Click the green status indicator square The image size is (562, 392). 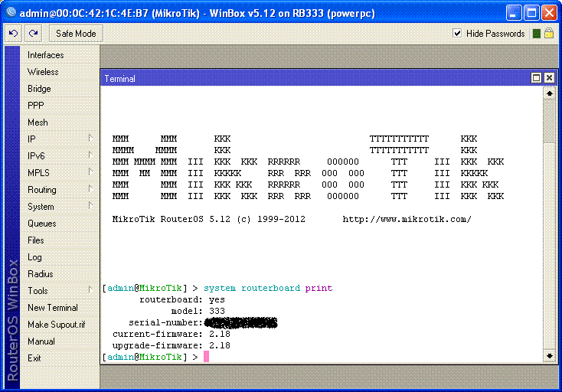click(x=537, y=34)
